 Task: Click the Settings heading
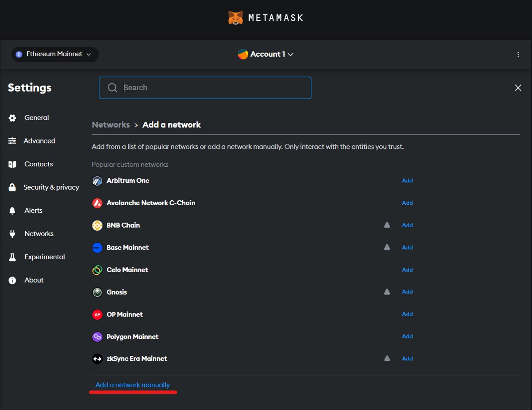point(29,88)
